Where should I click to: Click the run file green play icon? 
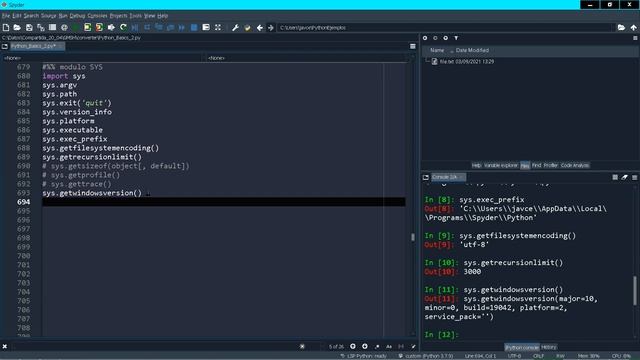[76, 27]
